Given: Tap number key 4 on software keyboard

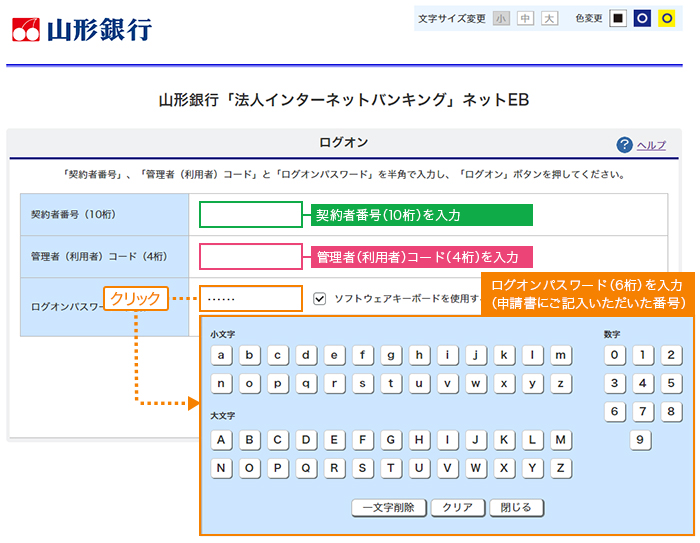Looking at the screenshot, I should pyautogui.click(x=643, y=384).
